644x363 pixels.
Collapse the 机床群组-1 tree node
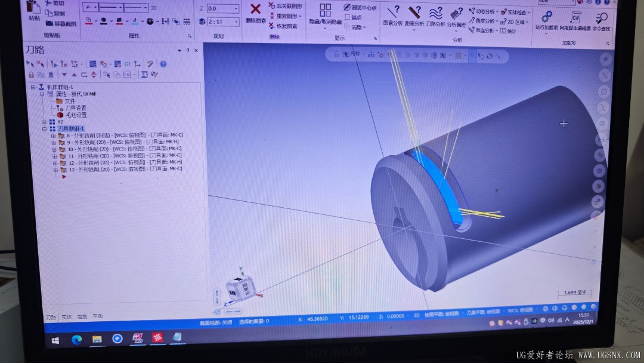[33, 87]
